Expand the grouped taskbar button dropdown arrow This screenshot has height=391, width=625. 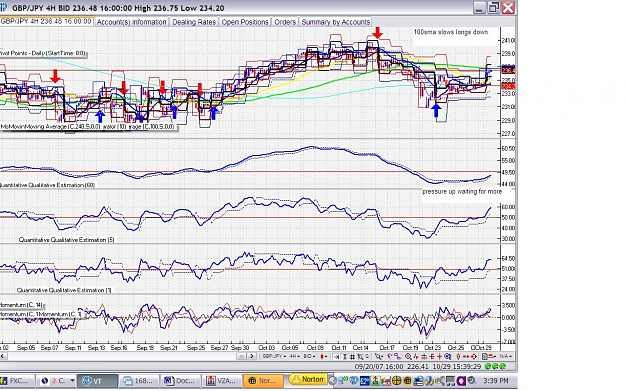click(x=72, y=381)
